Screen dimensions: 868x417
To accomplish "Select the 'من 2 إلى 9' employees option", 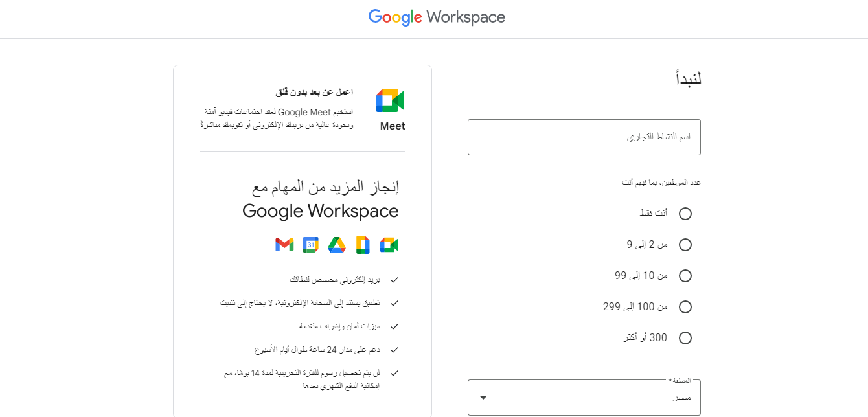I will click(x=685, y=245).
